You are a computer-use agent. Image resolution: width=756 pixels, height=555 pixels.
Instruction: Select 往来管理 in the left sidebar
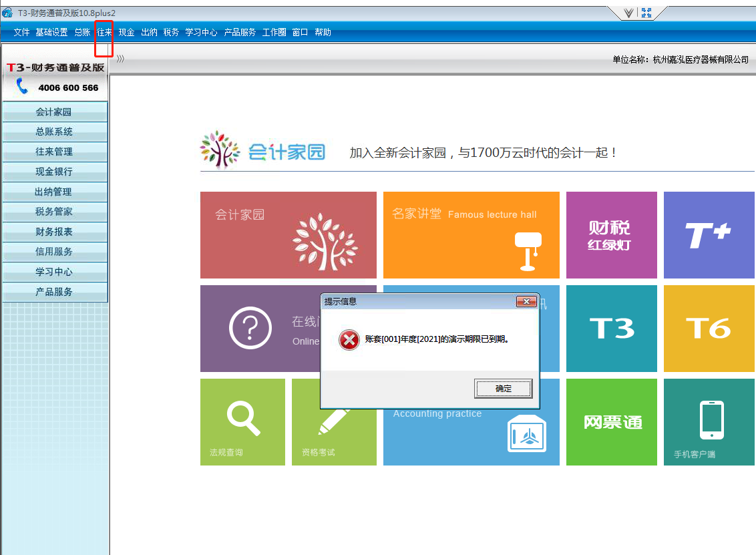(x=55, y=152)
